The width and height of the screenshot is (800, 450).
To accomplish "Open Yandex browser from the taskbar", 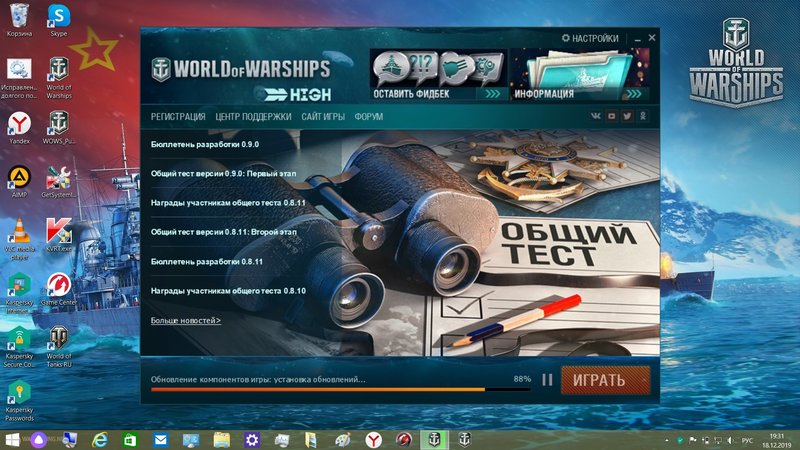I will 373,440.
